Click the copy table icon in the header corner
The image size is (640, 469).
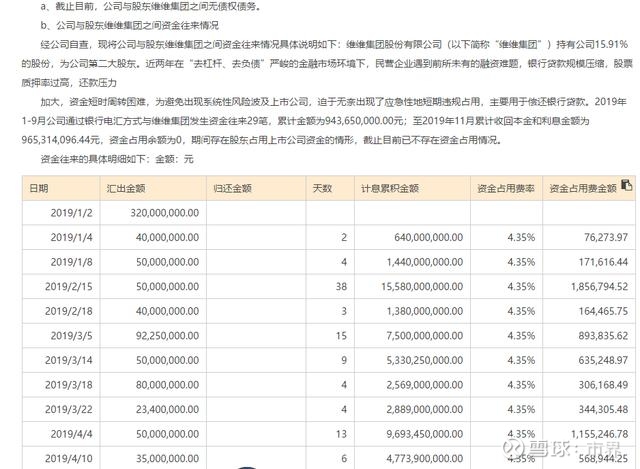[x=626, y=185]
